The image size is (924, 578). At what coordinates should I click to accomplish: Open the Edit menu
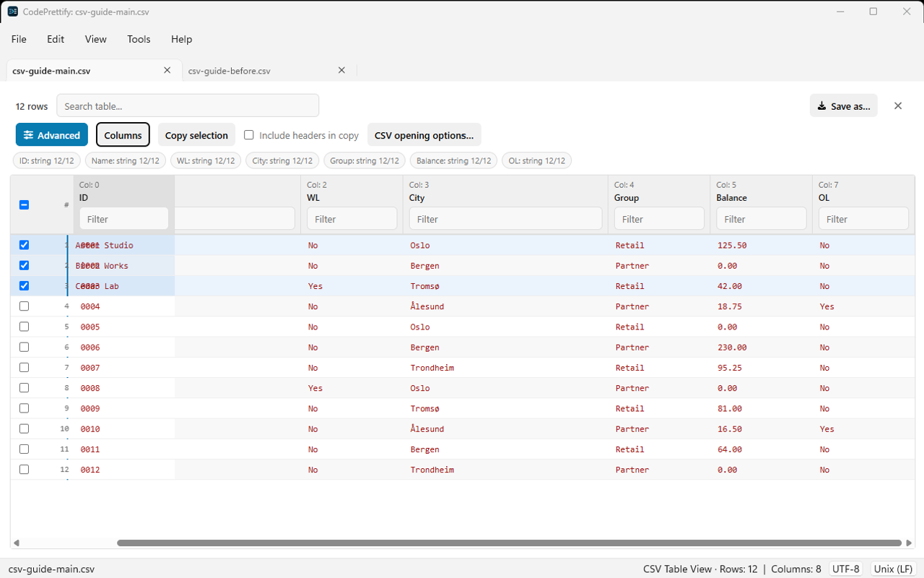tap(56, 39)
